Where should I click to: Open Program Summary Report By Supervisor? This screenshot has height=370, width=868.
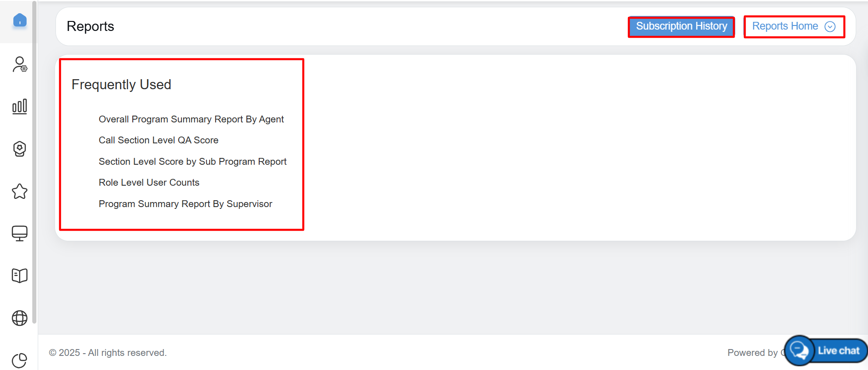click(185, 204)
